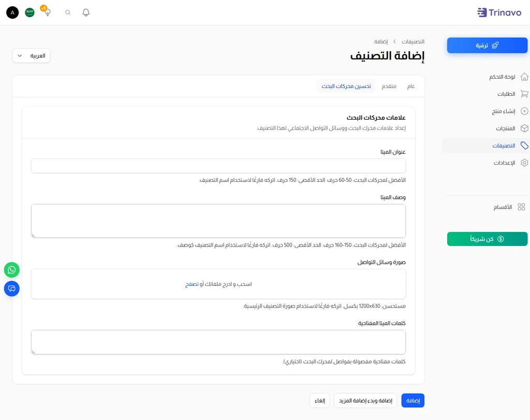530x420 pixels.
Task: Open الإعدادات in the sidebar
Action: 504,163
